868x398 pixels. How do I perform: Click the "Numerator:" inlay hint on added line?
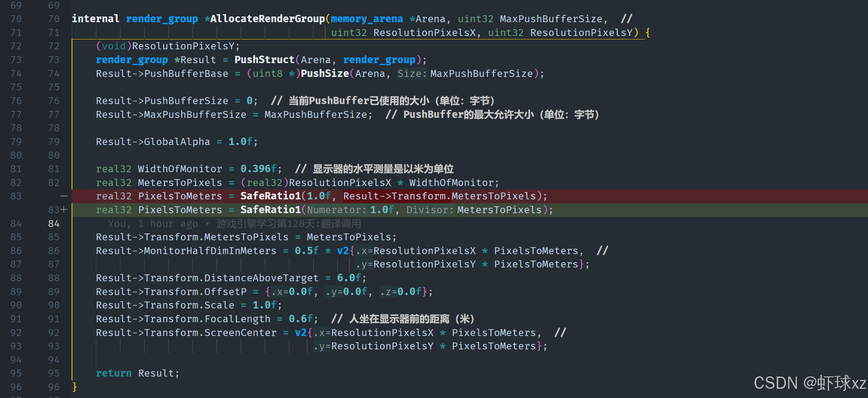(336, 210)
